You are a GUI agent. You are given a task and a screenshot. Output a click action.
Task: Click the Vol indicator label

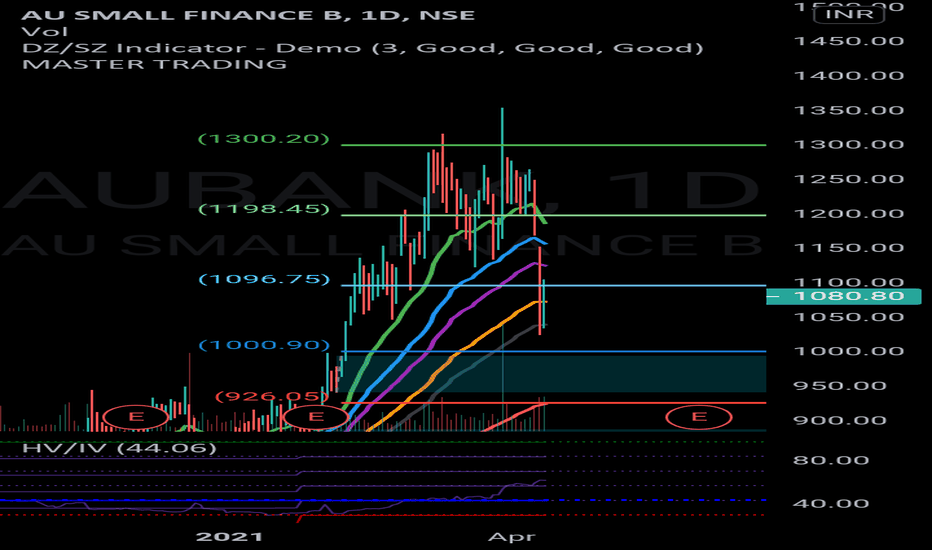point(45,32)
